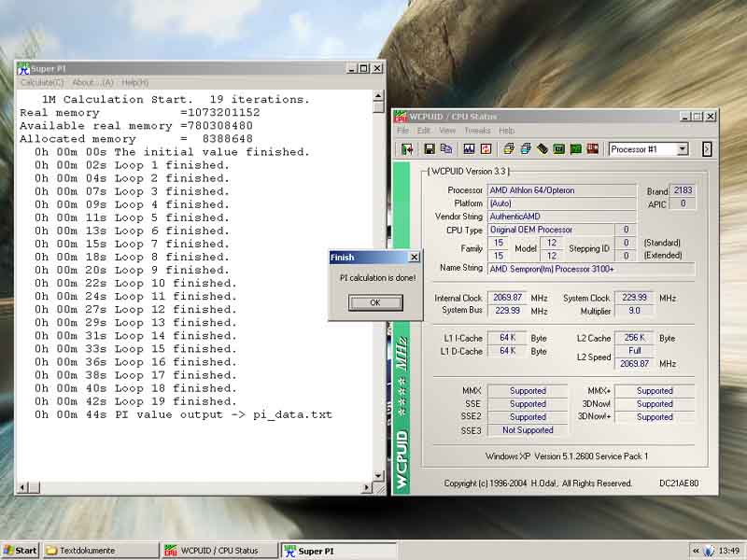The width and height of the screenshot is (747, 560).
Task: Open the Windows Start menu
Action: (20, 551)
